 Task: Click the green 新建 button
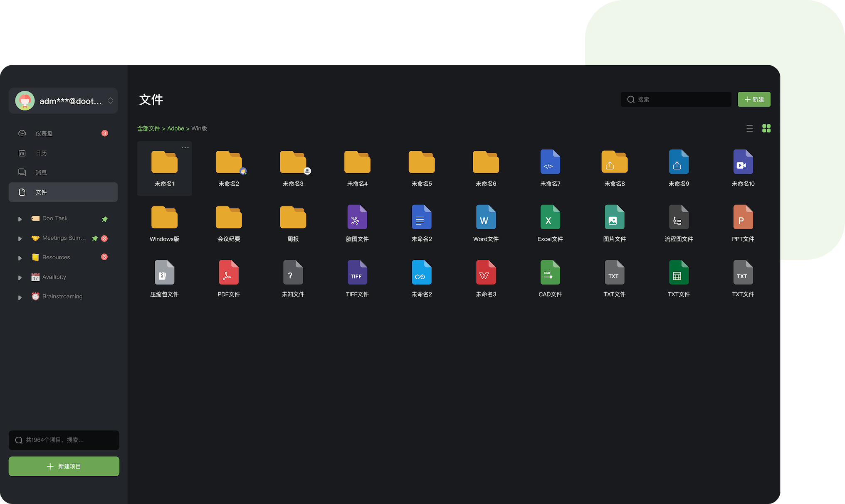click(x=754, y=99)
